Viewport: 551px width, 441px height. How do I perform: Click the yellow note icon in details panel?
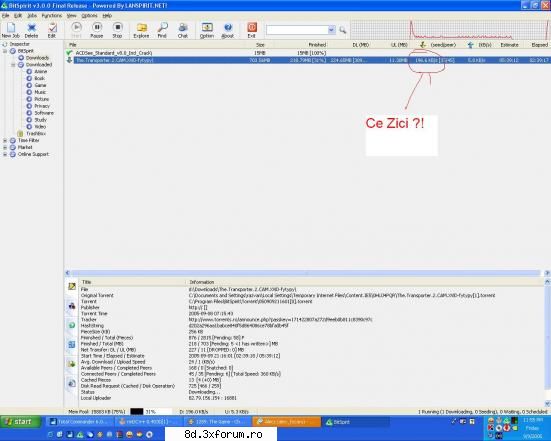coord(72,286)
